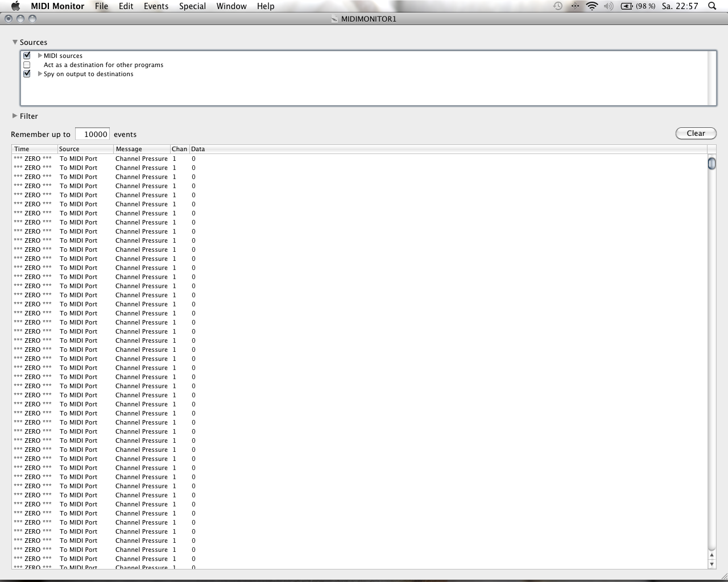Select "Act as a destination for other programs" label

coord(104,65)
